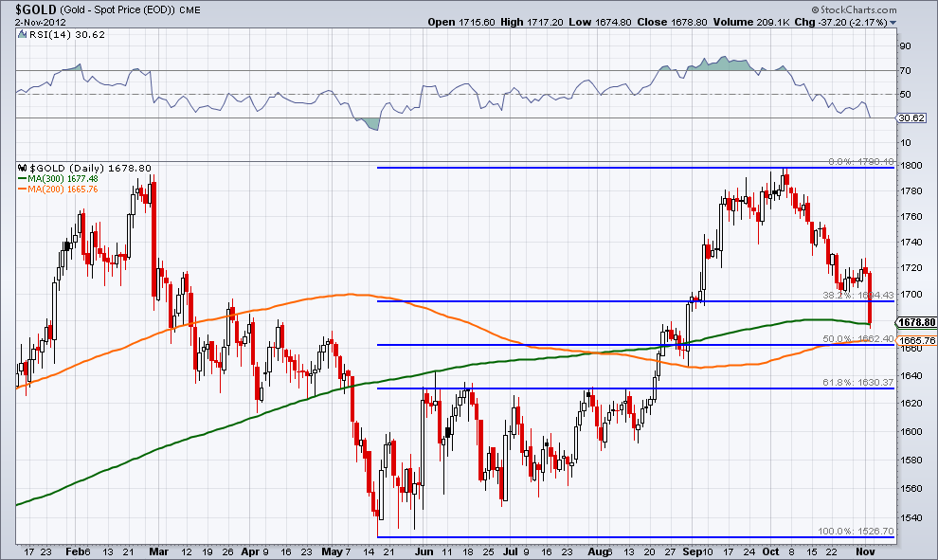Click the RSI(14) legend line icon
938x560 pixels.
coord(21,33)
